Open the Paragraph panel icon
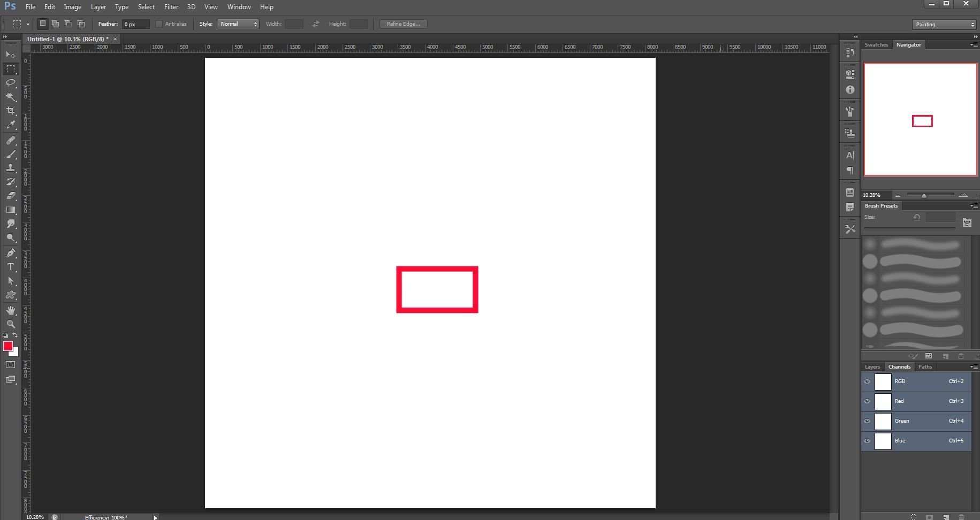The image size is (980, 520). click(850, 171)
